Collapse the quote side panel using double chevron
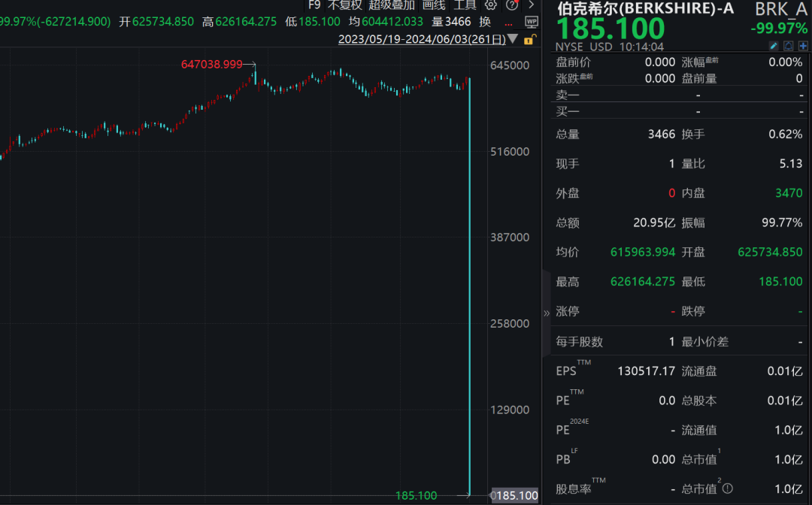Screen dimensions: 812x505 click(547, 313)
